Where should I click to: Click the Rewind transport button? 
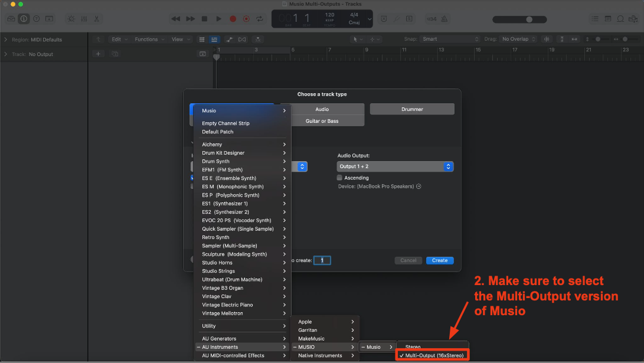[176, 19]
